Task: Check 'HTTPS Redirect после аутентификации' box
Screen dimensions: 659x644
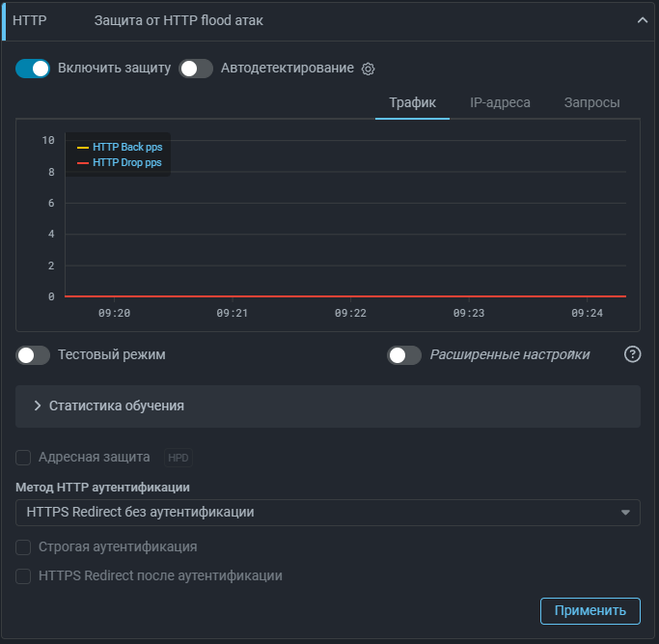Action: point(24,575)
